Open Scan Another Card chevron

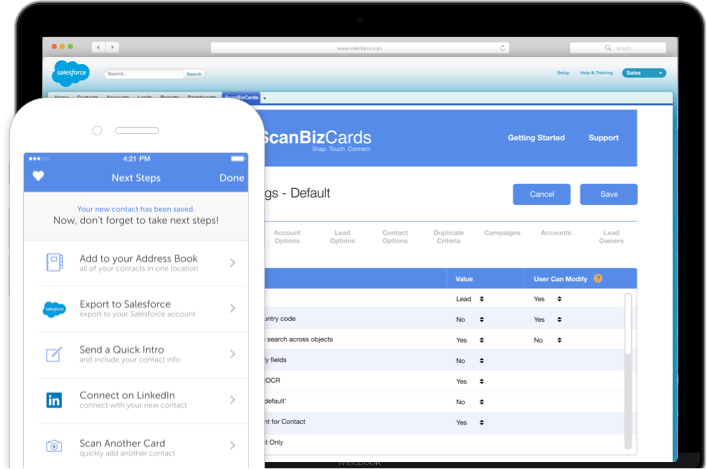(233, 446)
